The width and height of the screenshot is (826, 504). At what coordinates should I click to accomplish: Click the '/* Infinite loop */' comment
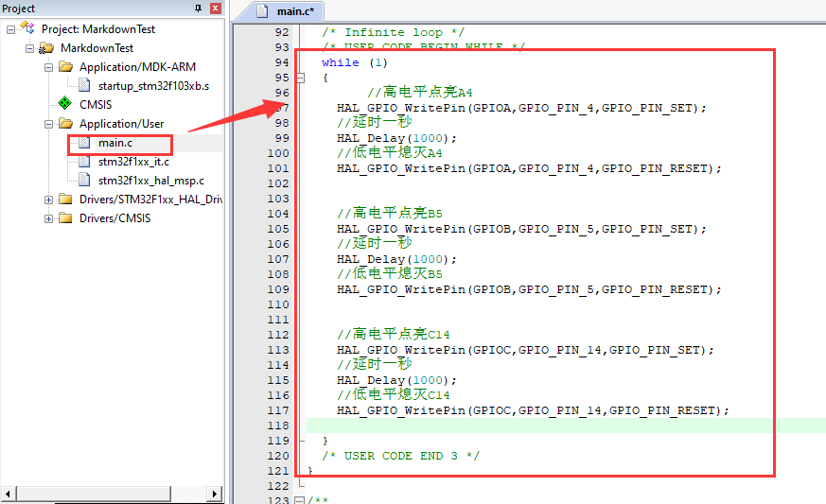tap(393, 33)
